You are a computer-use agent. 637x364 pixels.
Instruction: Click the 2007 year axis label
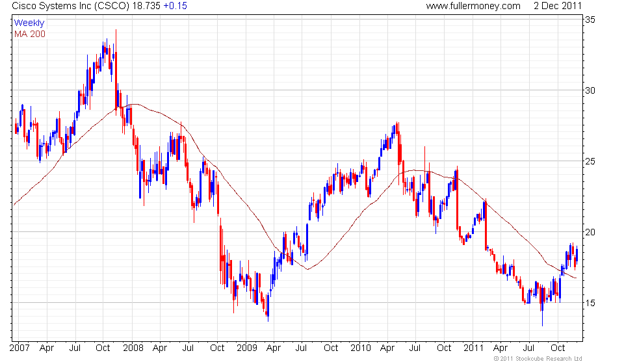click(x=19, y=348)
